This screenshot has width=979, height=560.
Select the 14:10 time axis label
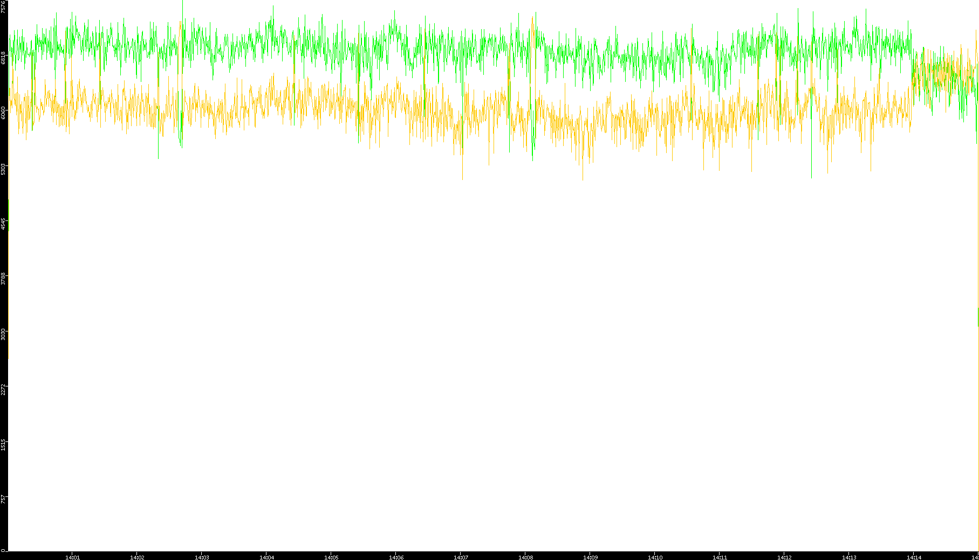655,557
